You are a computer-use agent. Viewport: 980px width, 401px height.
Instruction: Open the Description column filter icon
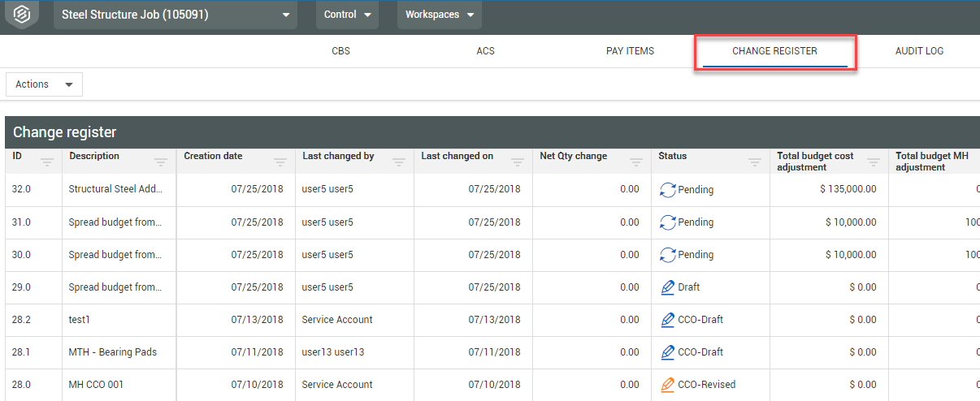coord(161,162)
